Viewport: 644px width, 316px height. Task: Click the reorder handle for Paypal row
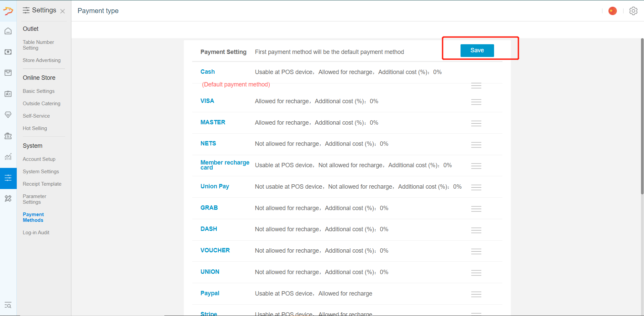476,294
